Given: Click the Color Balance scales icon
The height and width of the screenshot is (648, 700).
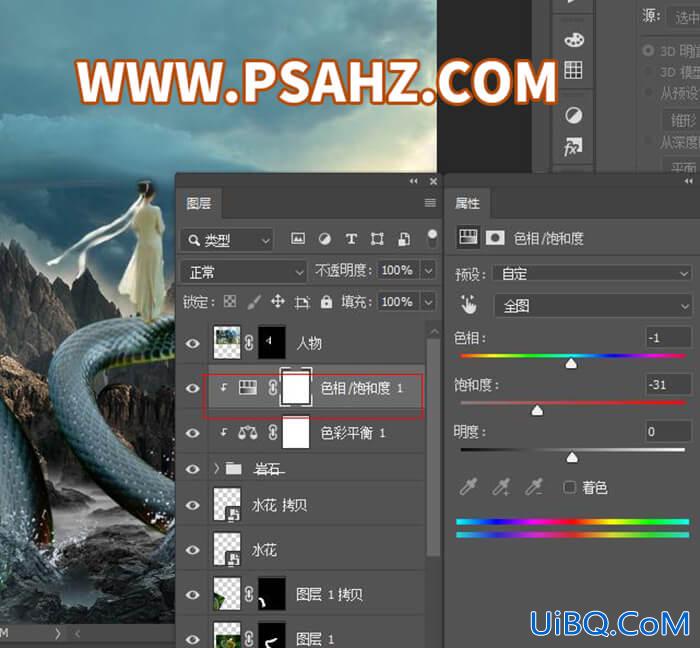Looking at the screenshot, I should tap(248, 432).
